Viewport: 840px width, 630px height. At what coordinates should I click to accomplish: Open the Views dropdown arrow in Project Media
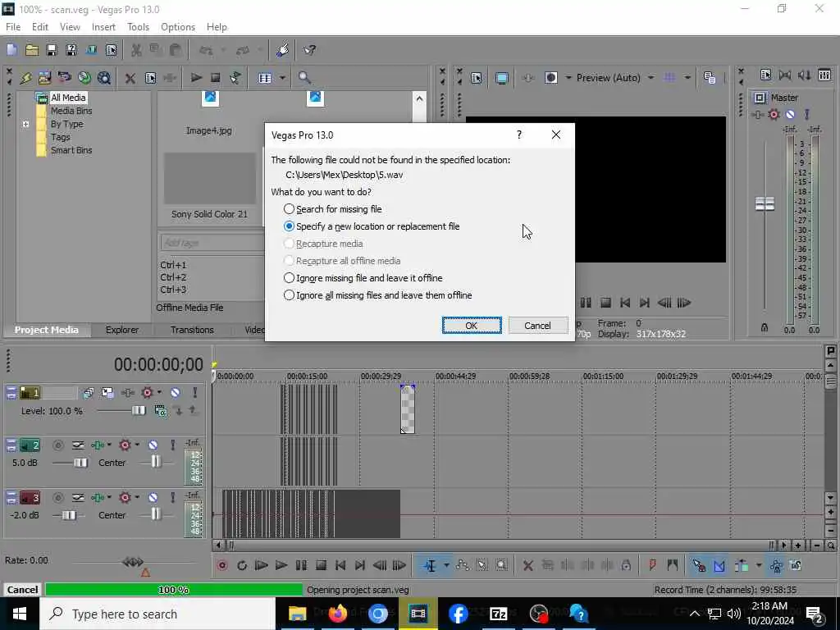[x=282, y=78]
